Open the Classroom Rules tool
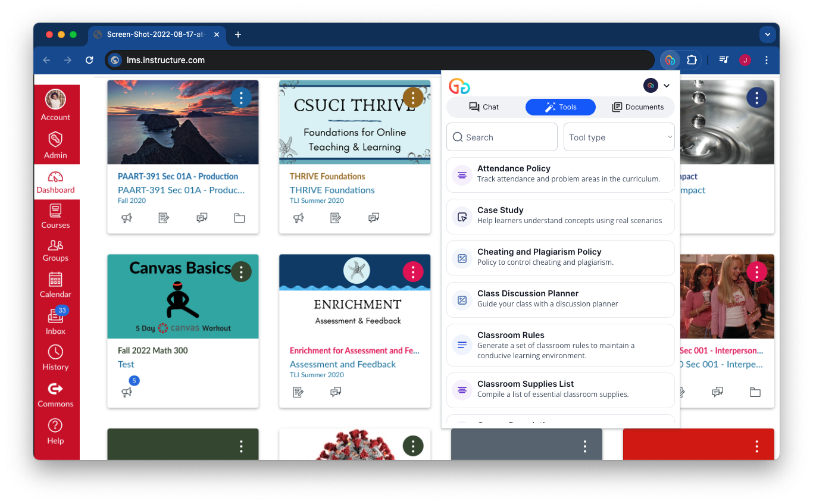Viewport: 813px width, 504px height. pos(561,345)
